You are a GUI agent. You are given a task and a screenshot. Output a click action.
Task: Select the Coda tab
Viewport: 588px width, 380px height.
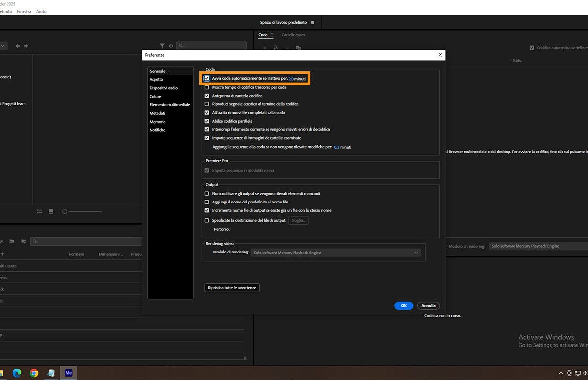click(263, 35)
